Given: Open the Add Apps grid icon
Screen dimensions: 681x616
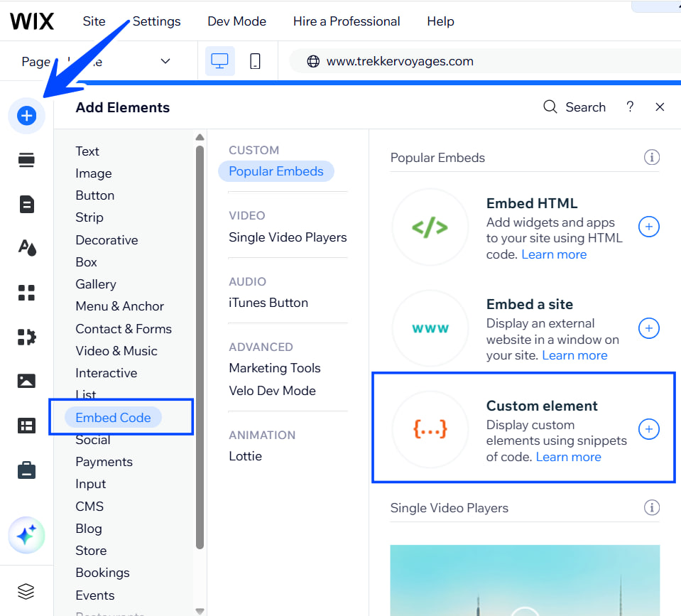Looking at the screenshot, I should (x=26, y=292).
